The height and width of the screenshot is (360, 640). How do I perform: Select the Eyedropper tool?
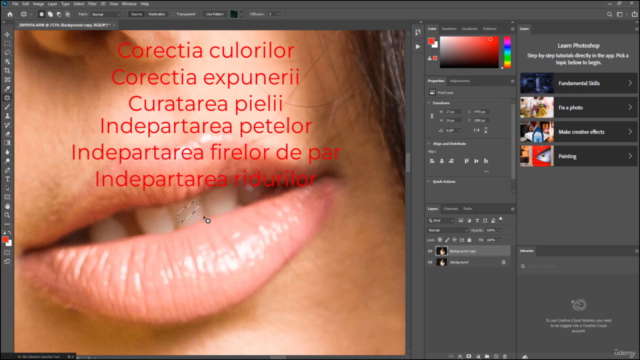pyautogui.click(x=7, y=89)
